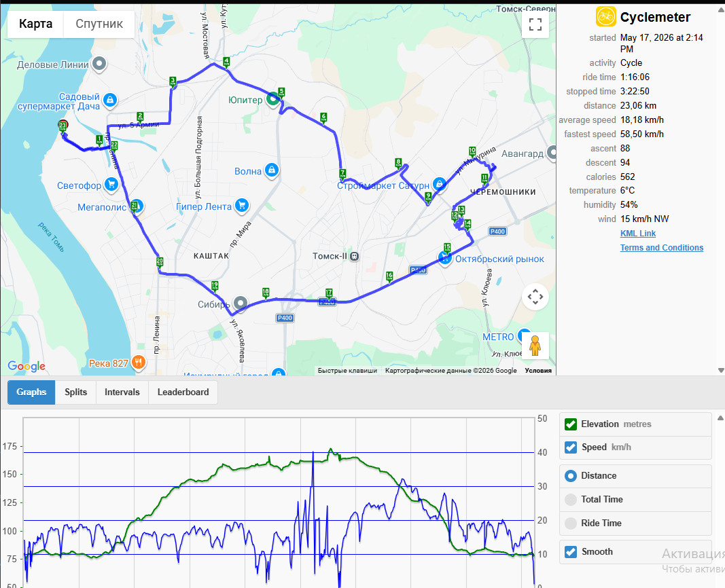
Task: Click the Садовый супермаркет Дача pin
Action: (x=110, y=100)
